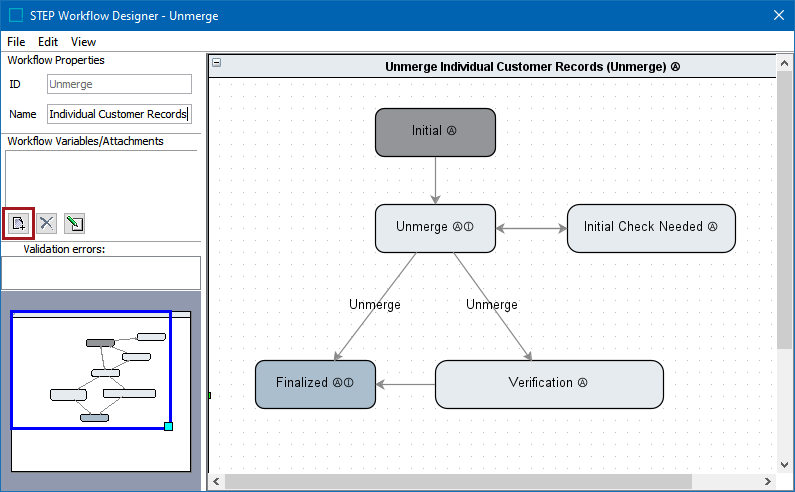795x492 pixels.
Task: Select the Initial Check Needed node
Action: coord(651,228)
